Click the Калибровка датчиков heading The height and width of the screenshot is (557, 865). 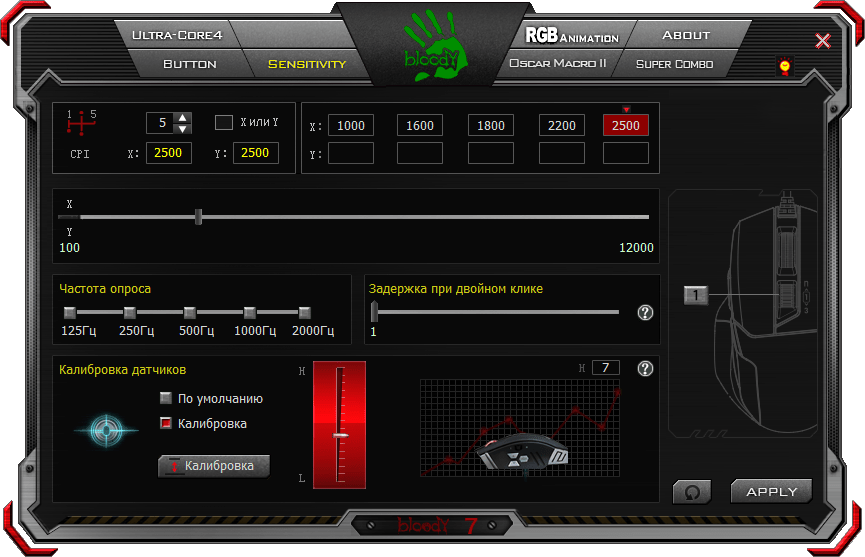(x=122, y=369)
